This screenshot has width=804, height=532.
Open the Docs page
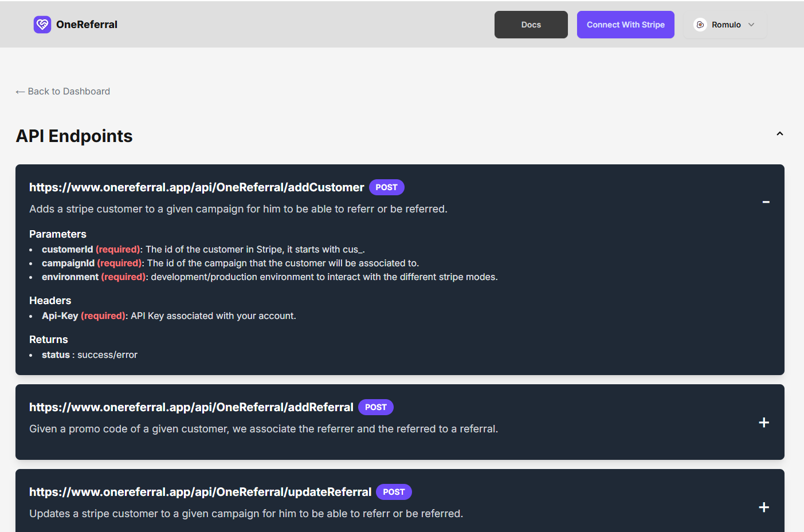pos(531,25)
